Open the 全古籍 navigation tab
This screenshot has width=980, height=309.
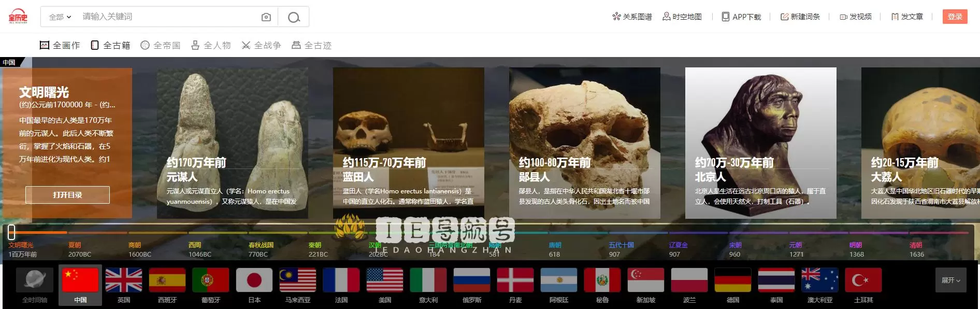110,45
